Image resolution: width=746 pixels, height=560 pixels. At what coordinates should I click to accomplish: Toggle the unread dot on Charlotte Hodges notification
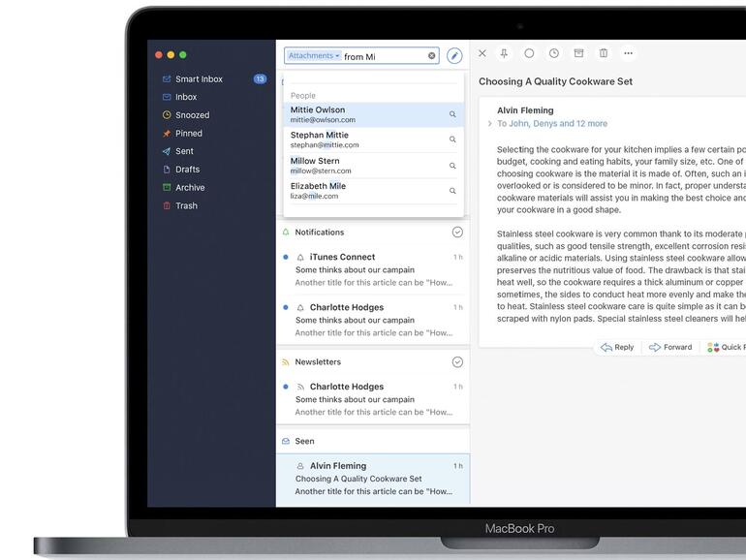[x=286, y=307]
